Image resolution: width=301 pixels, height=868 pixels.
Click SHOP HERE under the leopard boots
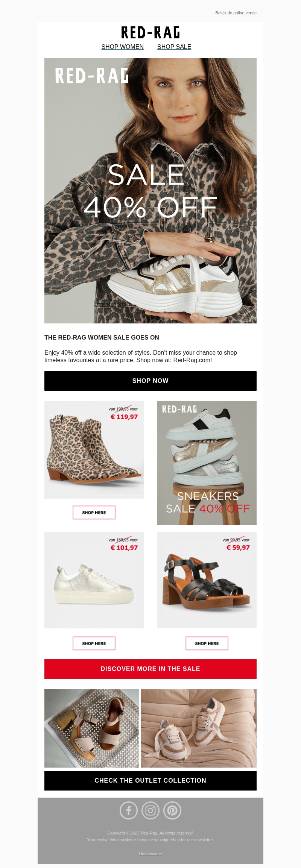point(94,513)
